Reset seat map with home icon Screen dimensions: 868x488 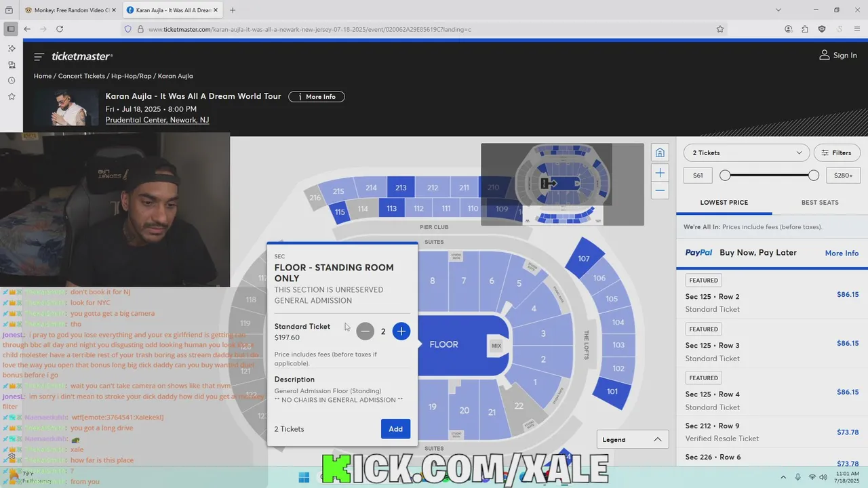[x=660, y=152]
